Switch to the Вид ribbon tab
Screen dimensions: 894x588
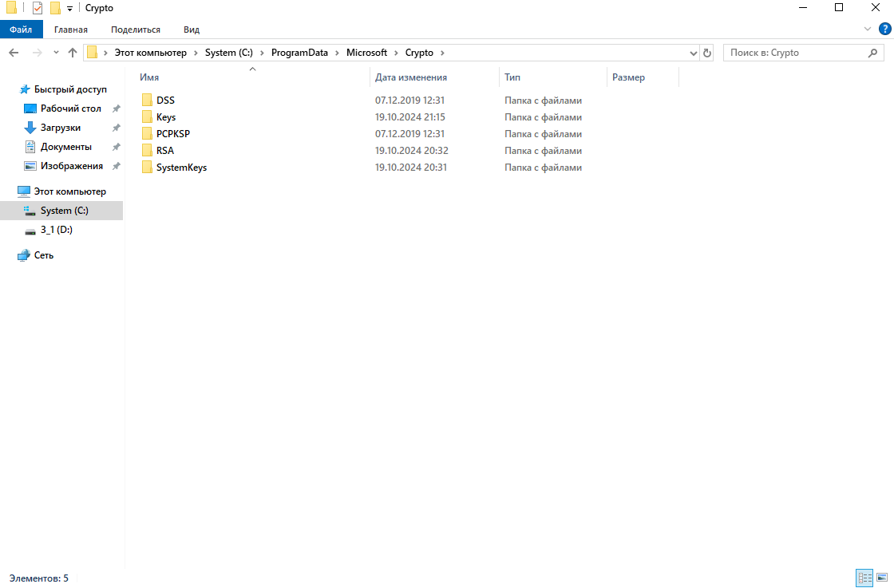(191, 29)
